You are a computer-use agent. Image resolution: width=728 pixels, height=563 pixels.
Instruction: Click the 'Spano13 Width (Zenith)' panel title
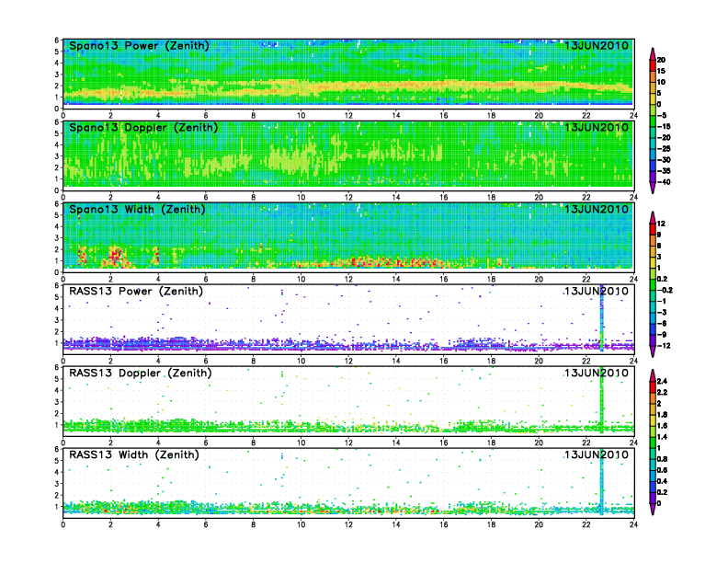137,209
